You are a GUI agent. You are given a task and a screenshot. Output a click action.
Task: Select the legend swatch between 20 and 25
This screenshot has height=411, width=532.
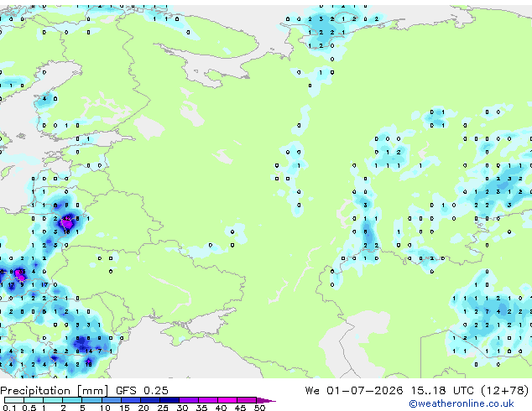coord(149,400)
